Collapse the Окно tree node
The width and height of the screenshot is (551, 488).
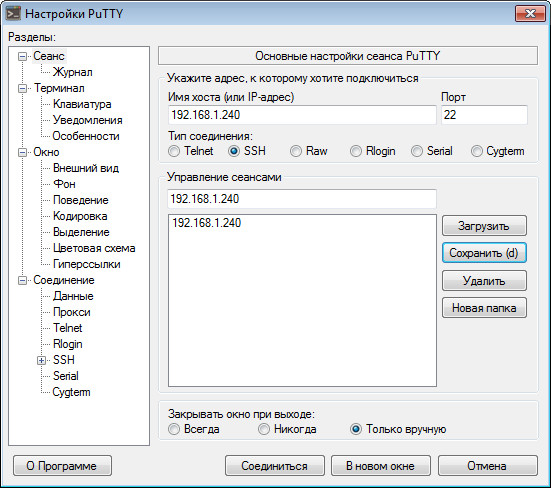pyautogui.click(x=22, y=152)
